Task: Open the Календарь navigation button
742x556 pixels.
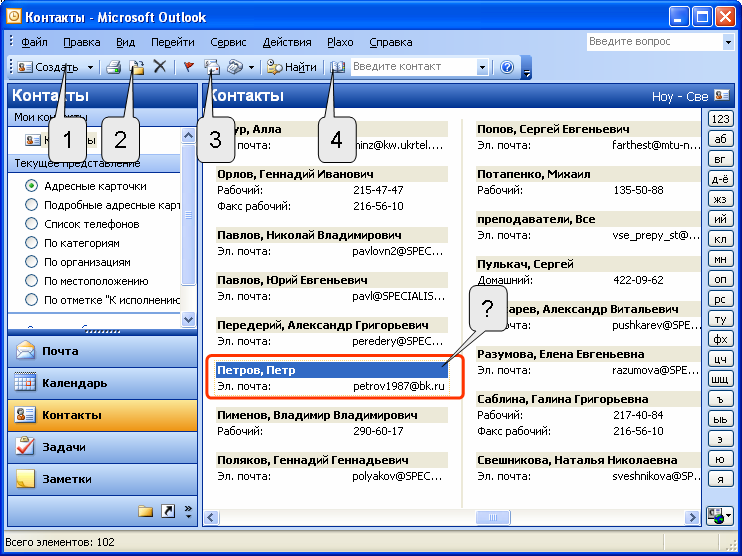Action: pyautogui.click(x=102, y=383)
